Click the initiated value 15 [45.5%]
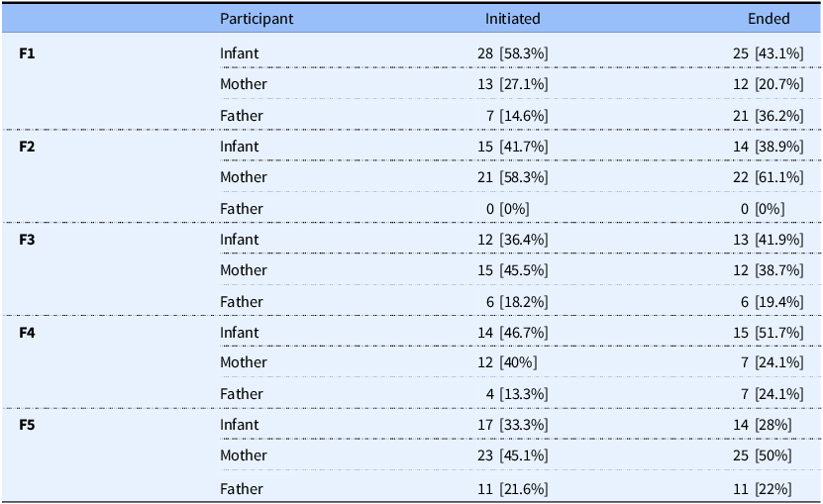The width and height of the screenshot is (823, 504). (x=512, y=270)
